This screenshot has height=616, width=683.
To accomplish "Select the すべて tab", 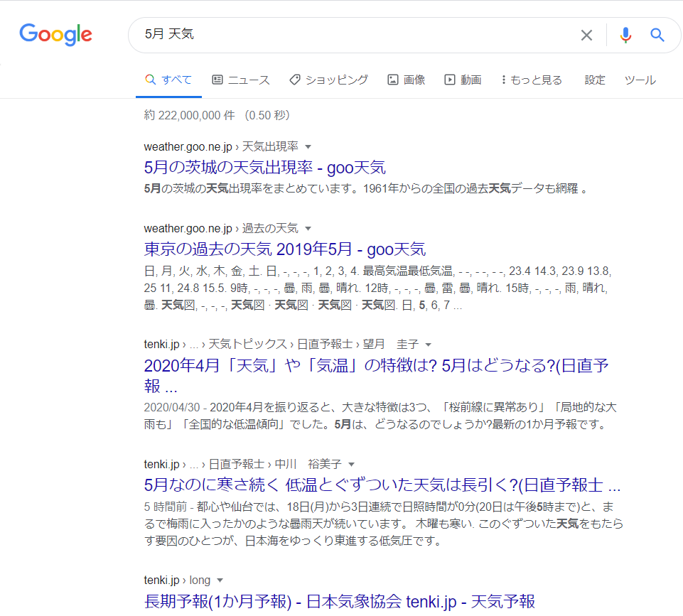I will coord(168,80).
